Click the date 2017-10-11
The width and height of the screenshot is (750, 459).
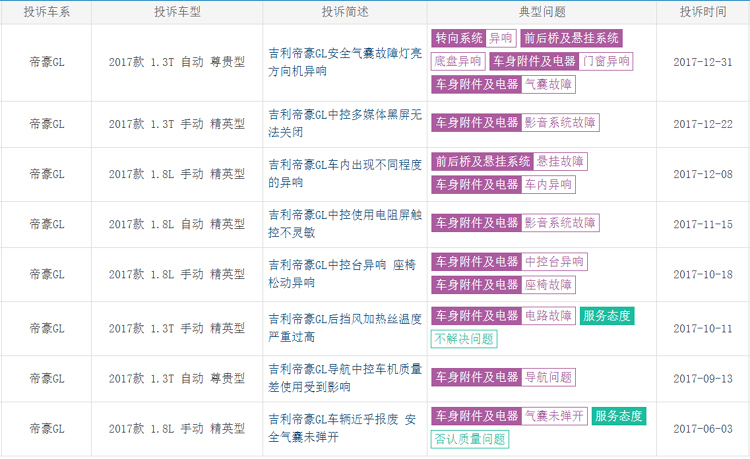pos(703,329)
